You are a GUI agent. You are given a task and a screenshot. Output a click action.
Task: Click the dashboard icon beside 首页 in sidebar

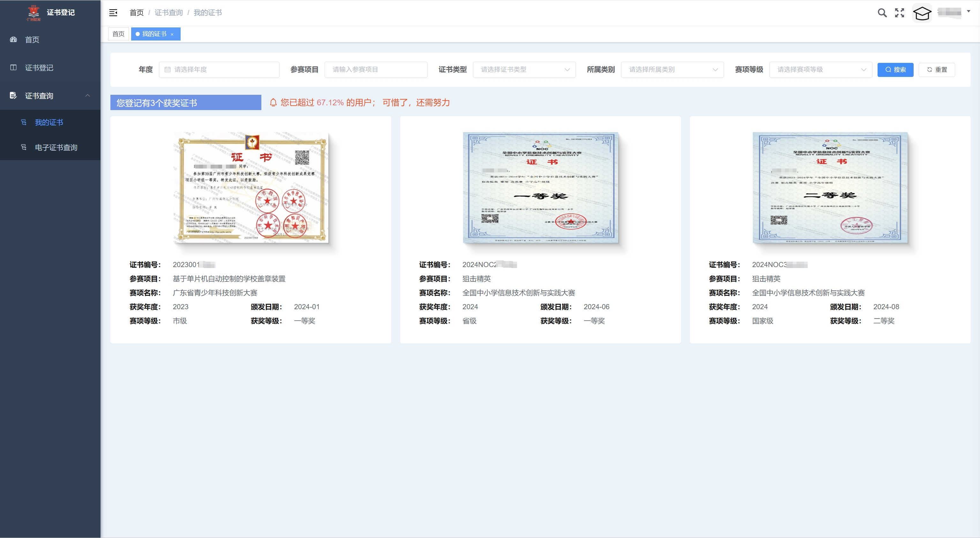click(13, 40)
